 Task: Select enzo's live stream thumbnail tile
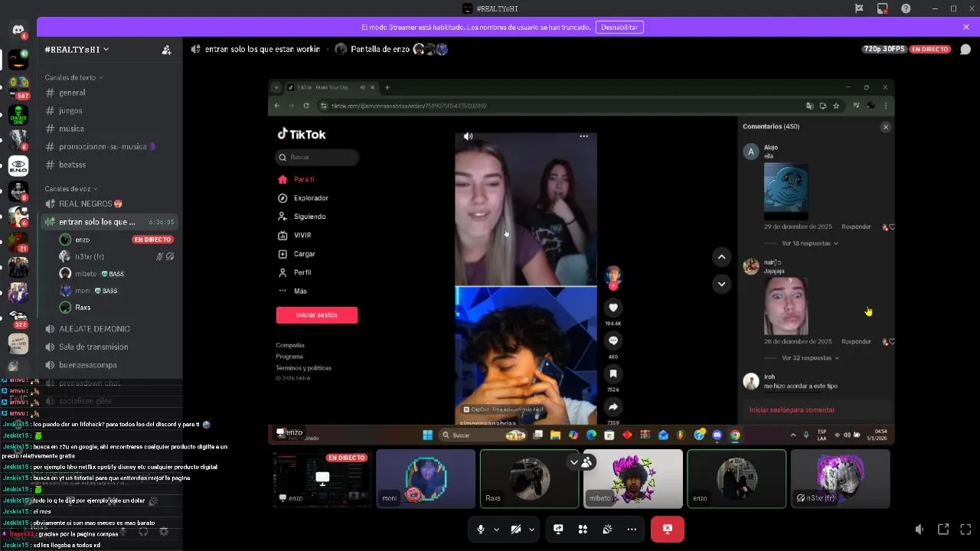pyautogui.click(x=322, y=478)
